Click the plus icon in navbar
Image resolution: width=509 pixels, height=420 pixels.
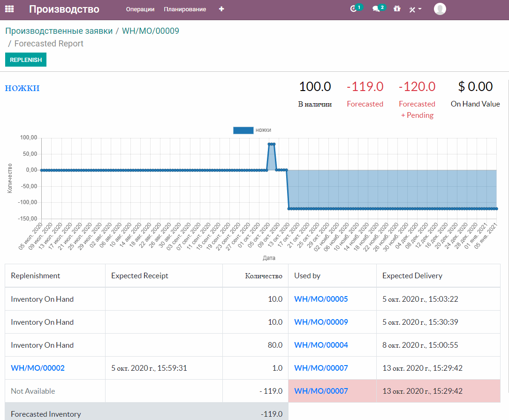[x=221, y=9]
